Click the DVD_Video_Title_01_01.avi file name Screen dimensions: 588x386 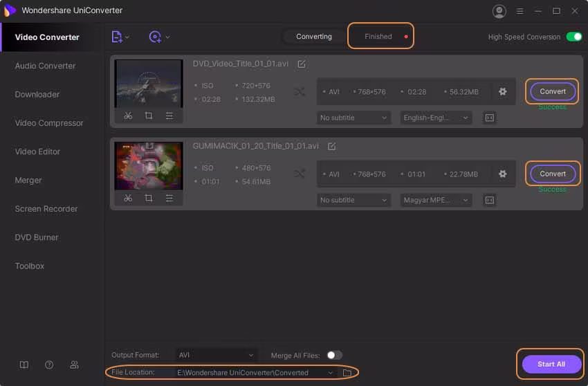point(240,64)
